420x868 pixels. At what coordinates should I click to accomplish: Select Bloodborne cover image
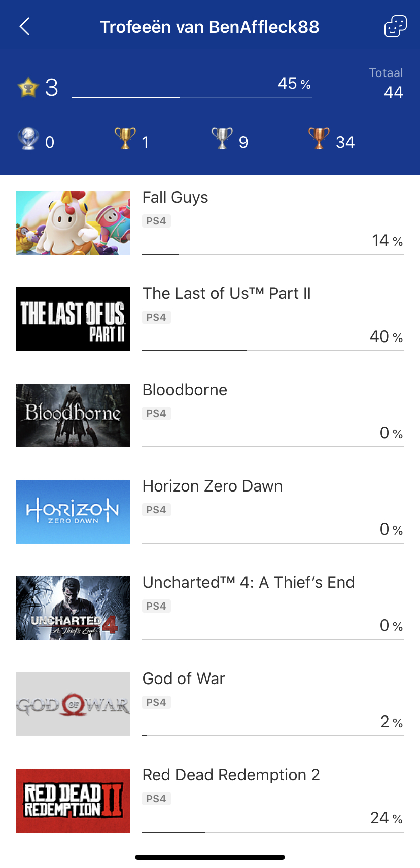73,416
